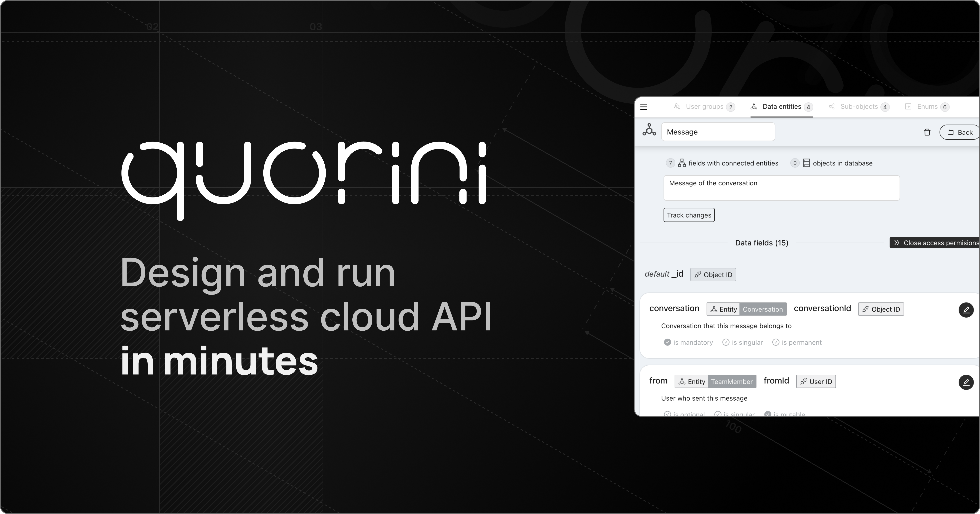Edit the from field with pencil icon
980x514 pixels.
966,382
